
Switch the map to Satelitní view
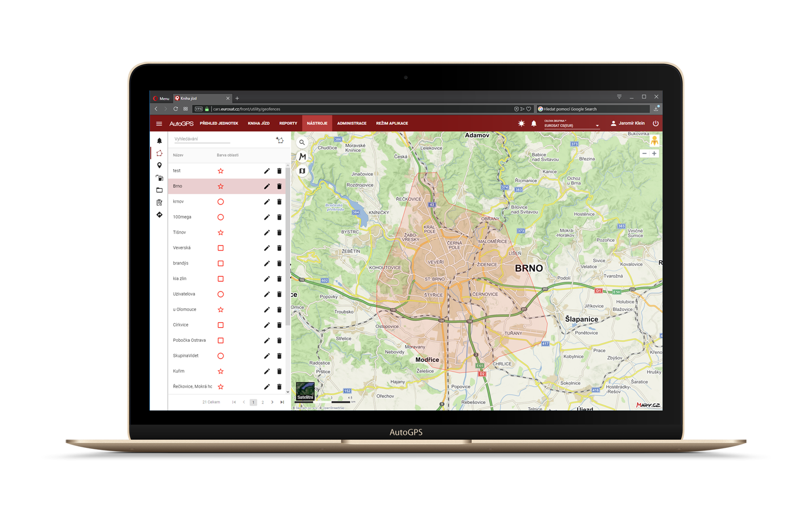pyautogui.click(x=305, y=392)
